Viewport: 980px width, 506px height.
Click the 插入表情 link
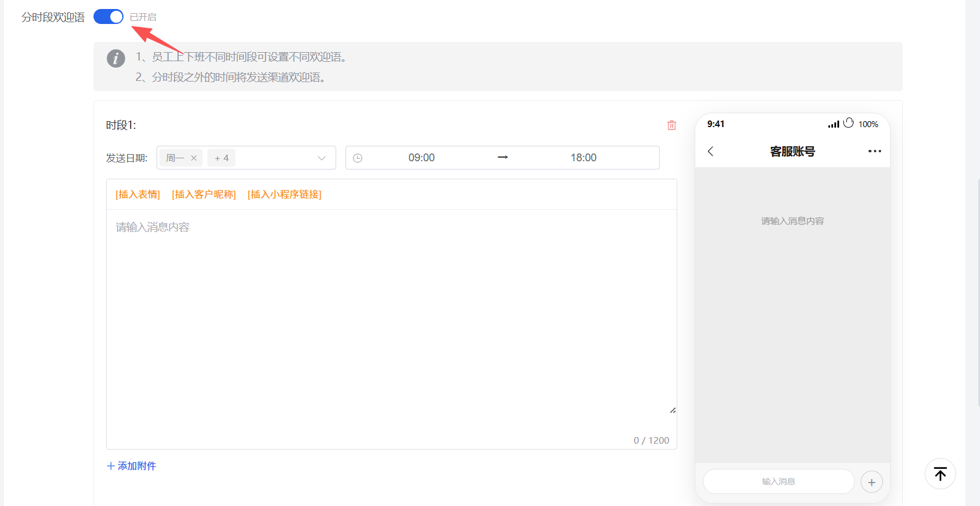click(138, 194)
